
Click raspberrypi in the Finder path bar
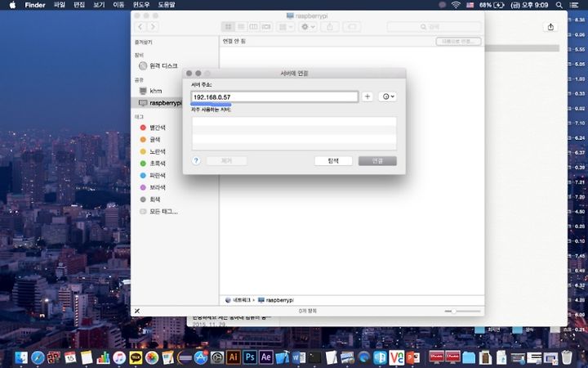(276, 300)
